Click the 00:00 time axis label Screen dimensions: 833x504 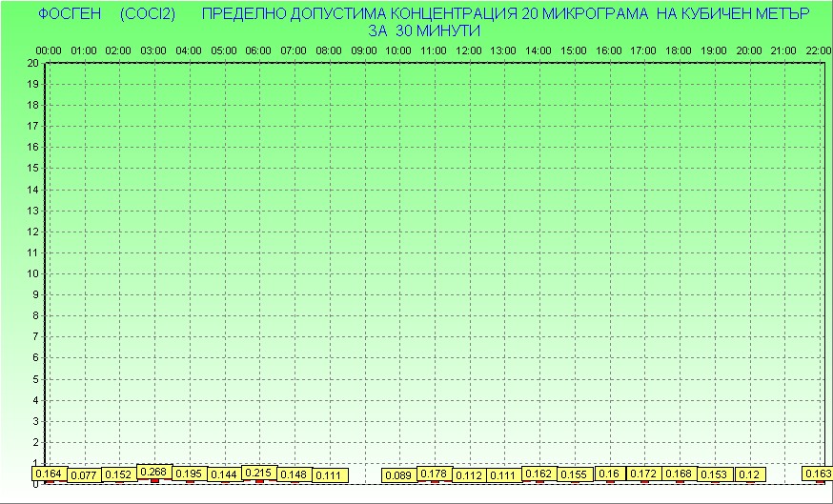[49, 51]
